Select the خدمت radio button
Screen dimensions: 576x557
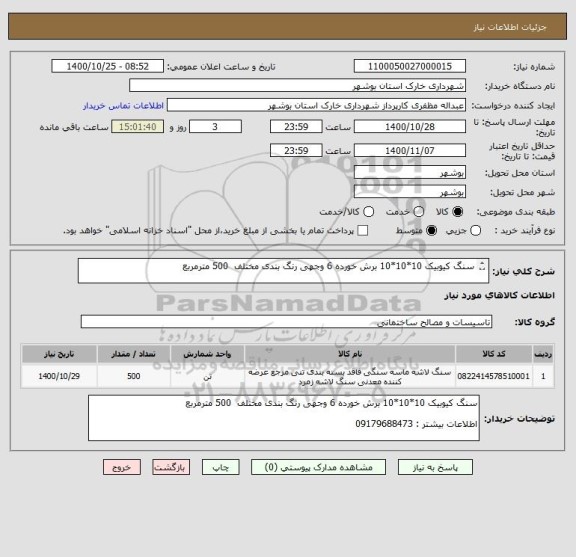point(419,212)
